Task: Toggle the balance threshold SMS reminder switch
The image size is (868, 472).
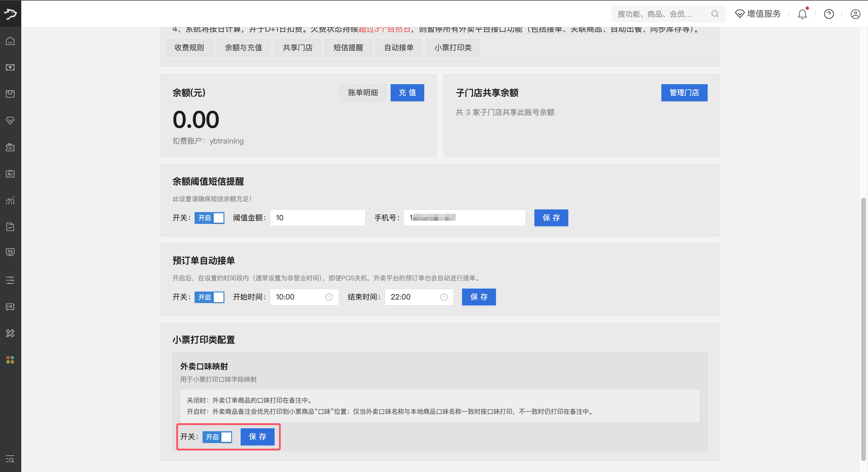Action: click(x=209, y=218)
